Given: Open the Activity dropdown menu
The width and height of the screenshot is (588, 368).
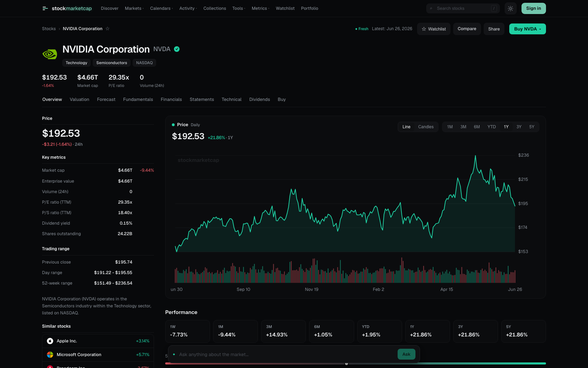Looking at the screenshot, I should (188, 8).
